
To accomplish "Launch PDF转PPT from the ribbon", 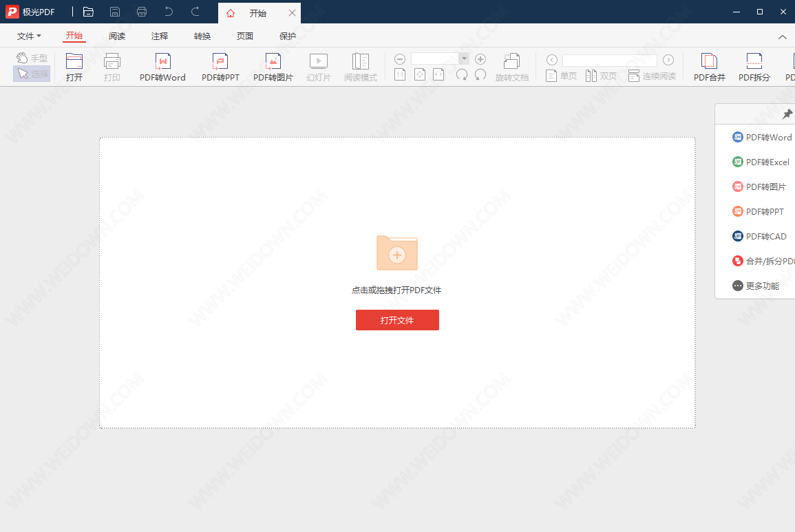I will (x=220, y=67).
